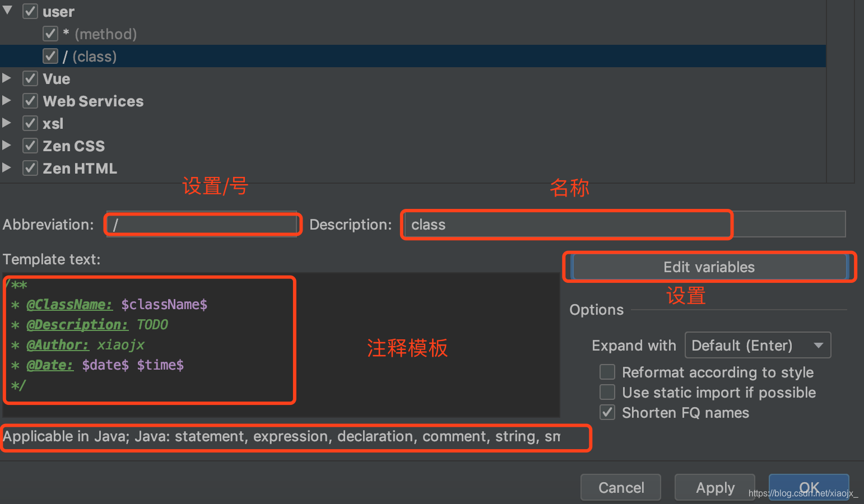
Task: Uncheck the user group checkbox
Action: (30, 11)
